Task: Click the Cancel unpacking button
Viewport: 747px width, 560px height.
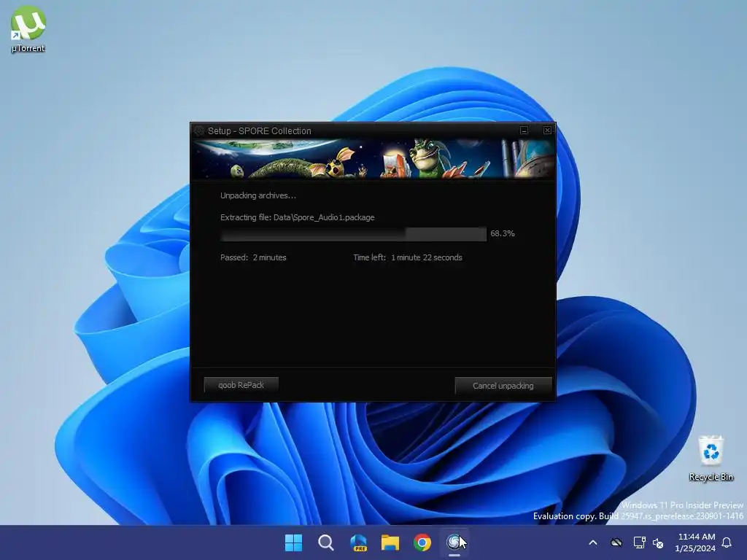Action: pyautogui.click(x=503, y=386)
